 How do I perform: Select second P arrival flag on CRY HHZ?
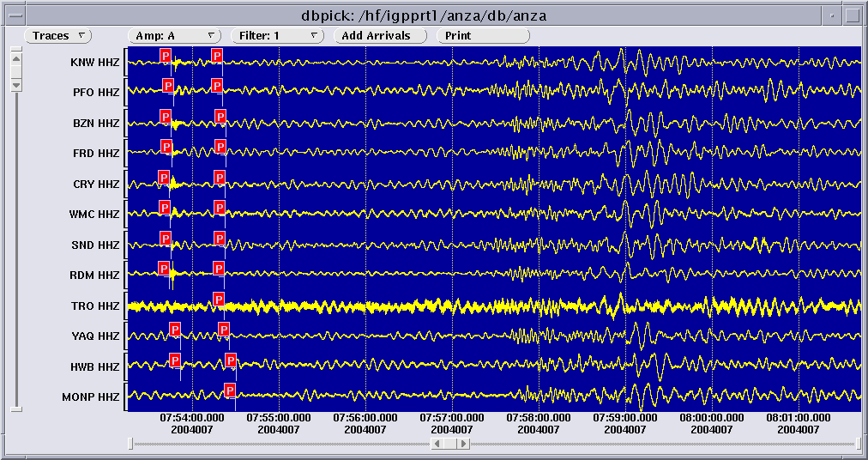[220, 178]
